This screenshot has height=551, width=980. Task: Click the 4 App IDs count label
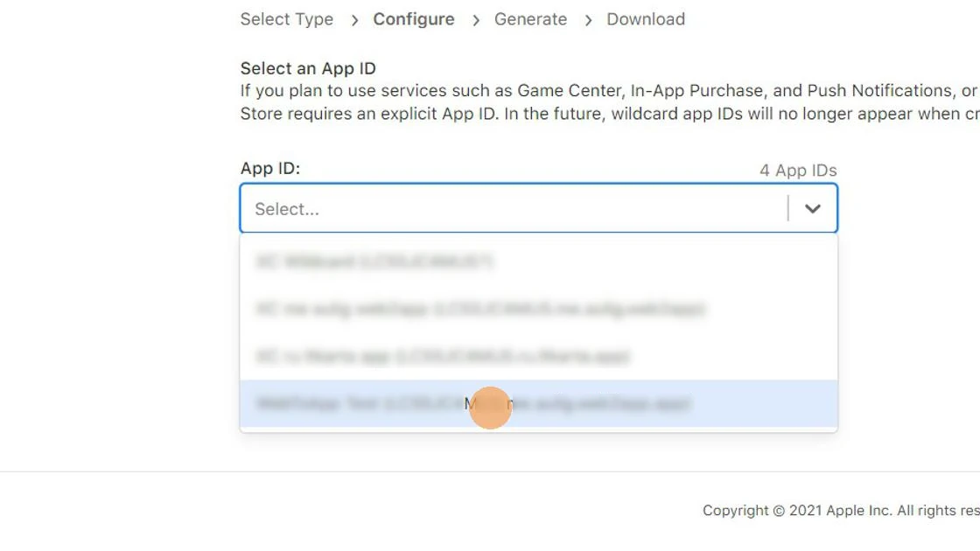pos(797,170)
